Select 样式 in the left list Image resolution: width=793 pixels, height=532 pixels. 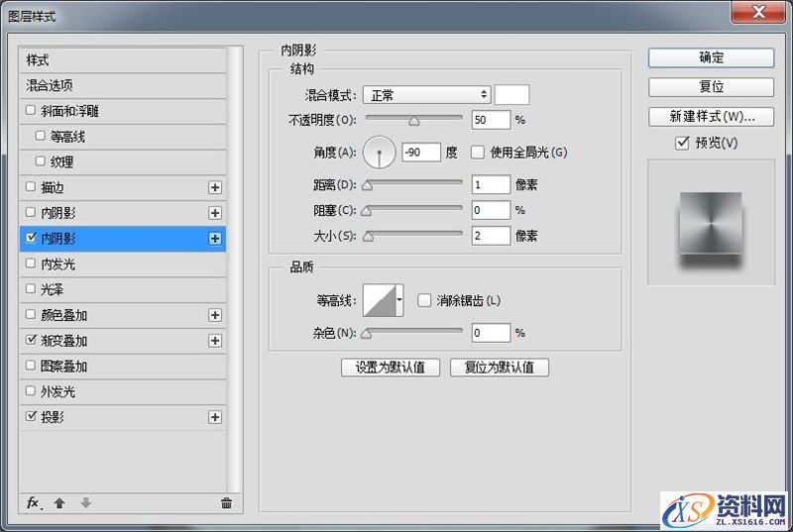pos(122,60)
